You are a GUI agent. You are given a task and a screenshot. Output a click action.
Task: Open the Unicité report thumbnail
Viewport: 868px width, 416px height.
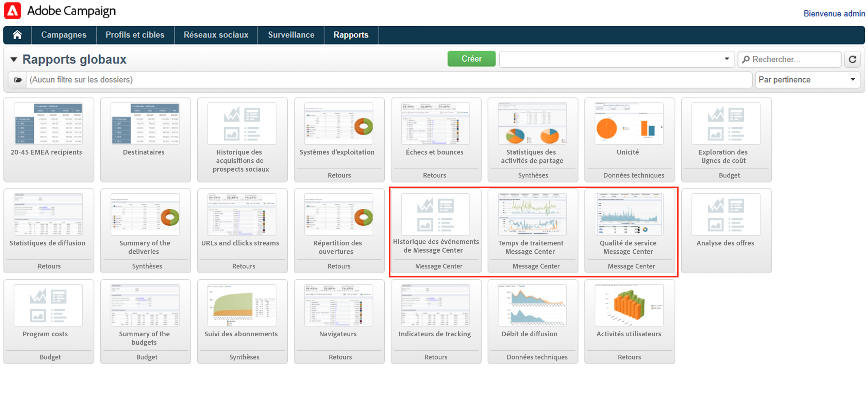coord(629,124)
